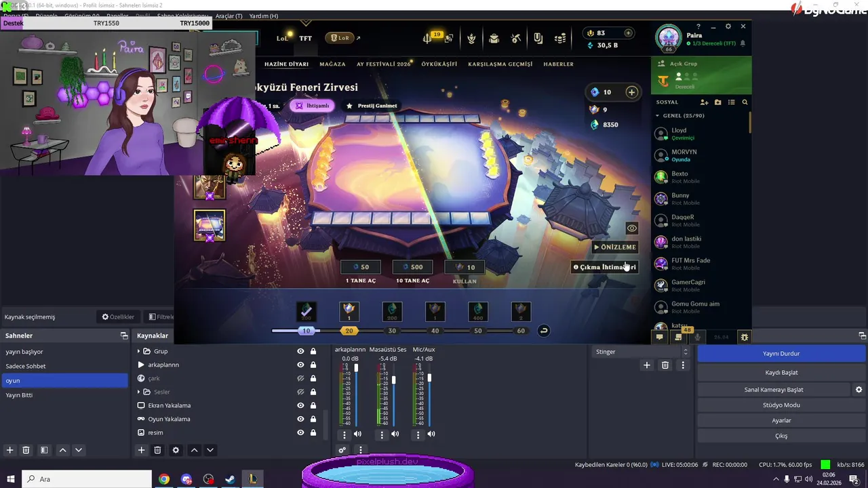Click ÖNİZLEME preview button

click(615, 247)
